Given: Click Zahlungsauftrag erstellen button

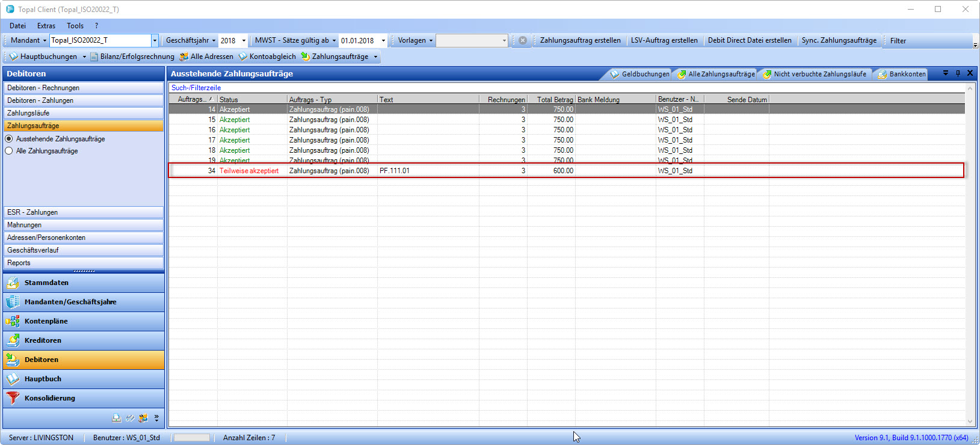Looking at the screenshot, I should click(x=580, y=40).
